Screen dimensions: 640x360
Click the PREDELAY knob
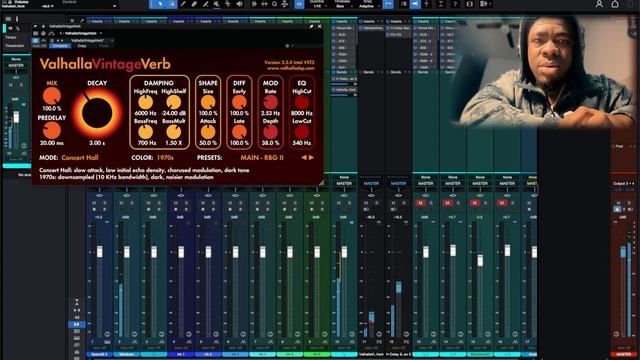52,131
